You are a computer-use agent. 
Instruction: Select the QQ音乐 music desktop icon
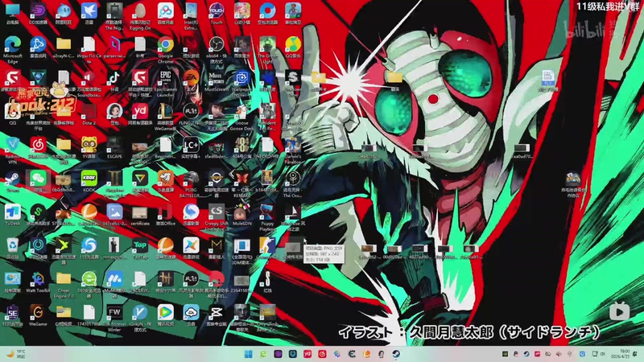[293, 44]
